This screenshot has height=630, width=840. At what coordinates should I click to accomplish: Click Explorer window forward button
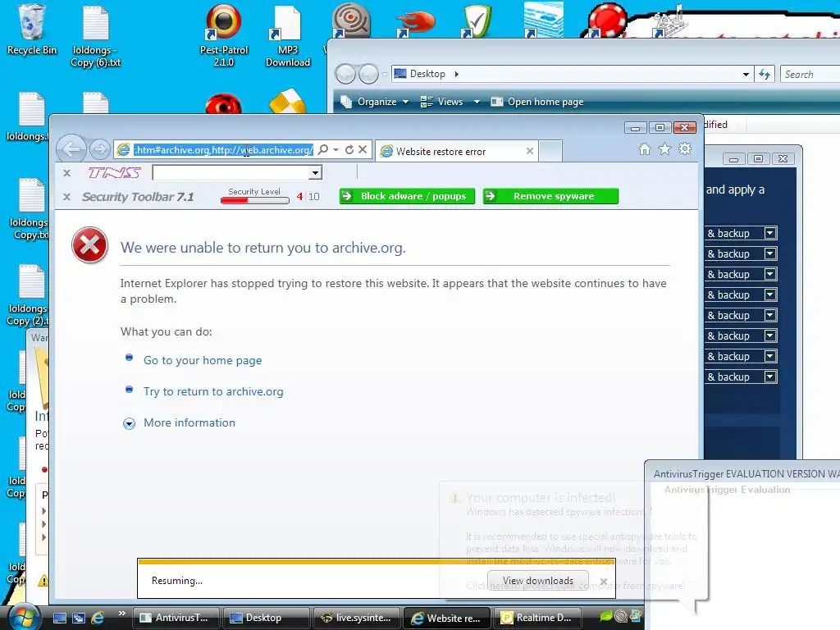click(368, 74)
